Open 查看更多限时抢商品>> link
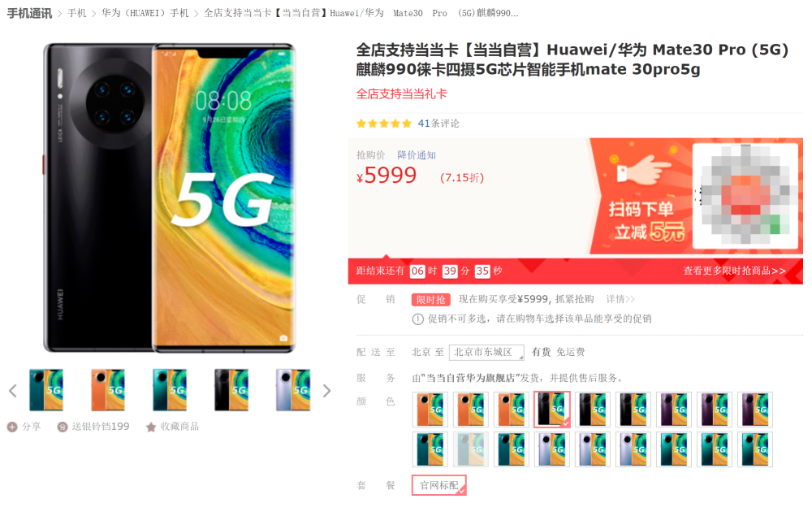812x512 pixels. tap(734, 271)
